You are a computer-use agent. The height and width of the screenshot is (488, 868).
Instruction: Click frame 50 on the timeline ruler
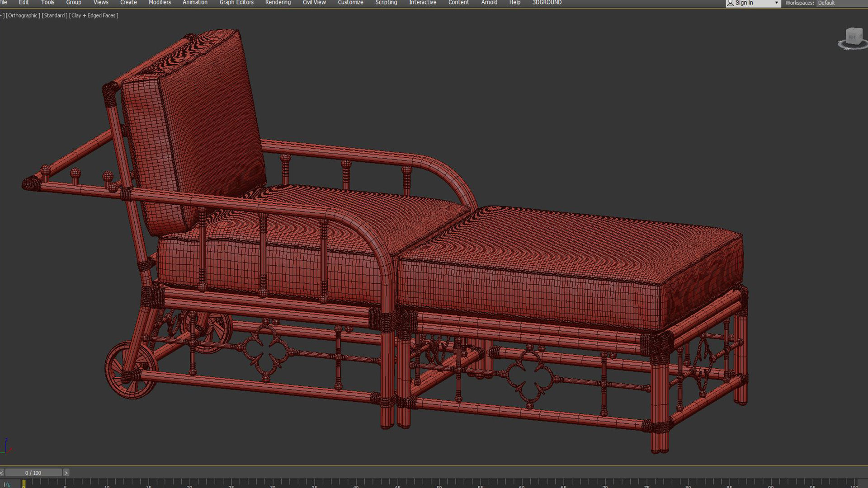pos(438,484)
